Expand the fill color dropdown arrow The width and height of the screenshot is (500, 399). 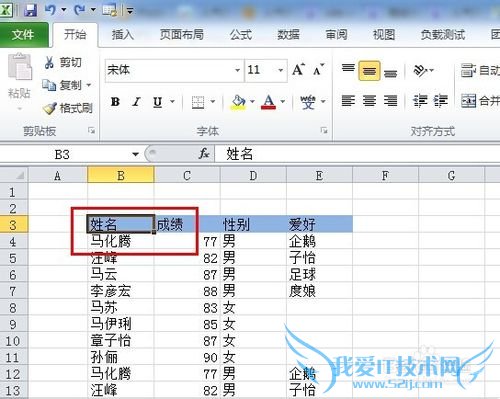[x=252, y=101]
